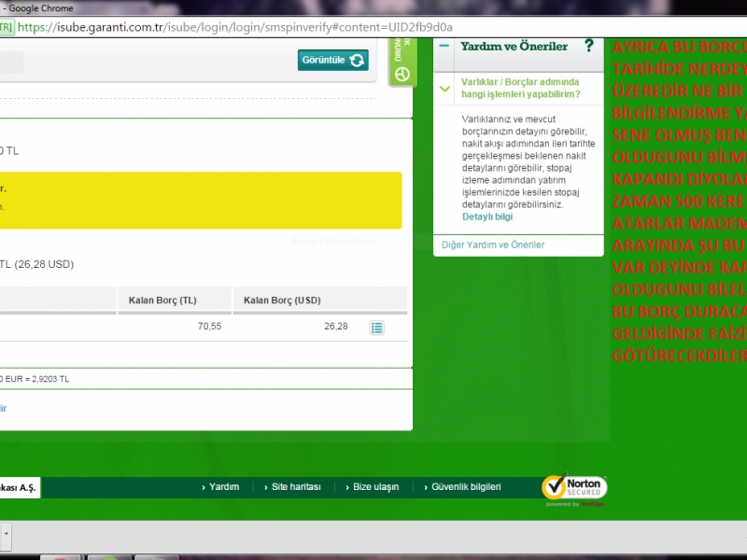Click the yellow notification banner
Image resolution: width=747 pixels, height=560 pixels.
point(201,200)
